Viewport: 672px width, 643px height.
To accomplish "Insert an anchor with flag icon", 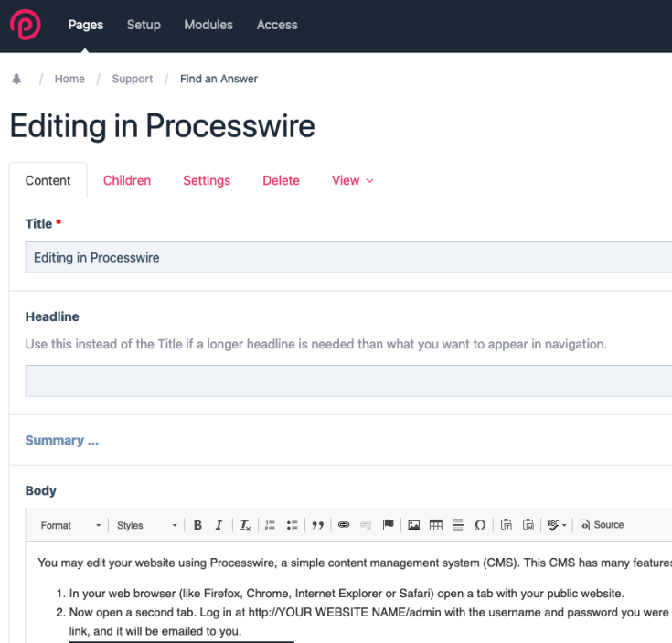I will [x=389, y=525].
